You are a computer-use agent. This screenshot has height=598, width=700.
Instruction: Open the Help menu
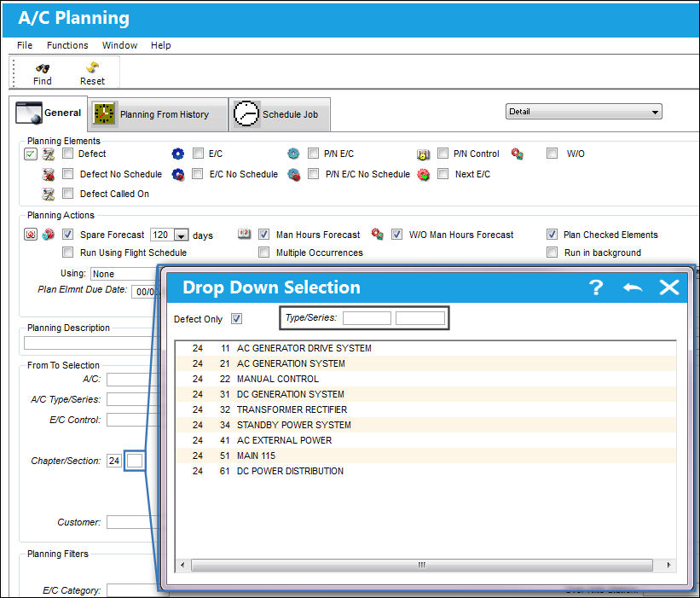point(160,45)
